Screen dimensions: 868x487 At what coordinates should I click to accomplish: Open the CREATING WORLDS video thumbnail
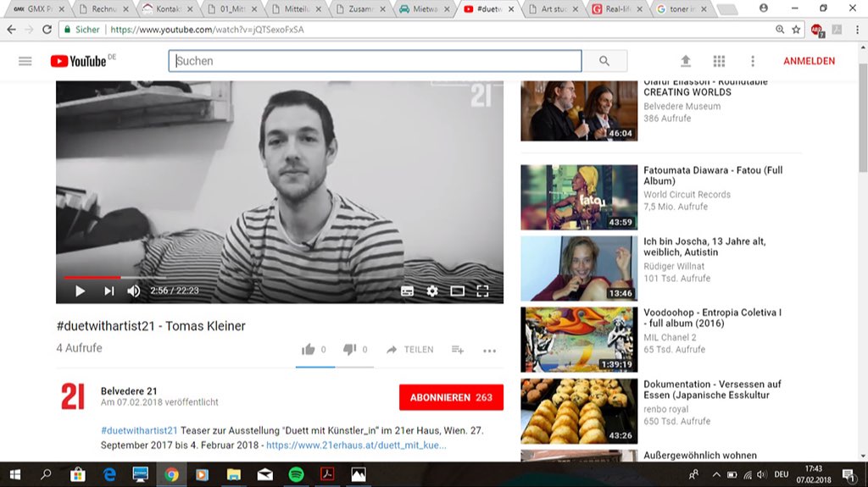(x=579, y=111)
